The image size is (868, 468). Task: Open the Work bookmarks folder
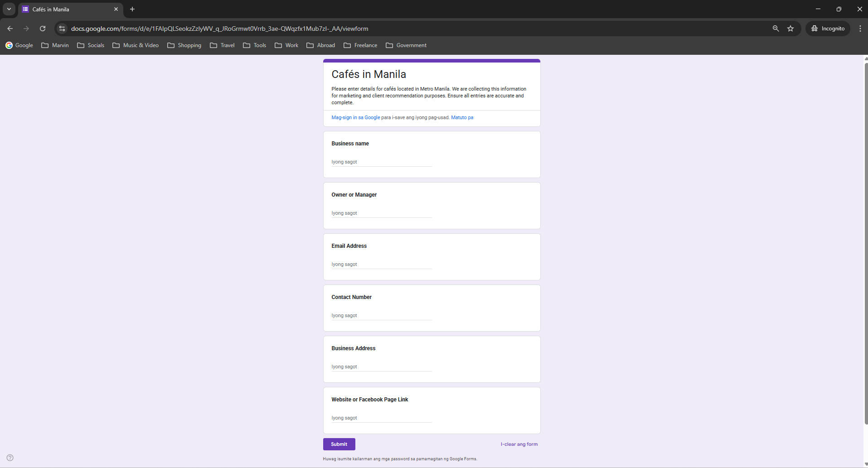tap(286, 45)
